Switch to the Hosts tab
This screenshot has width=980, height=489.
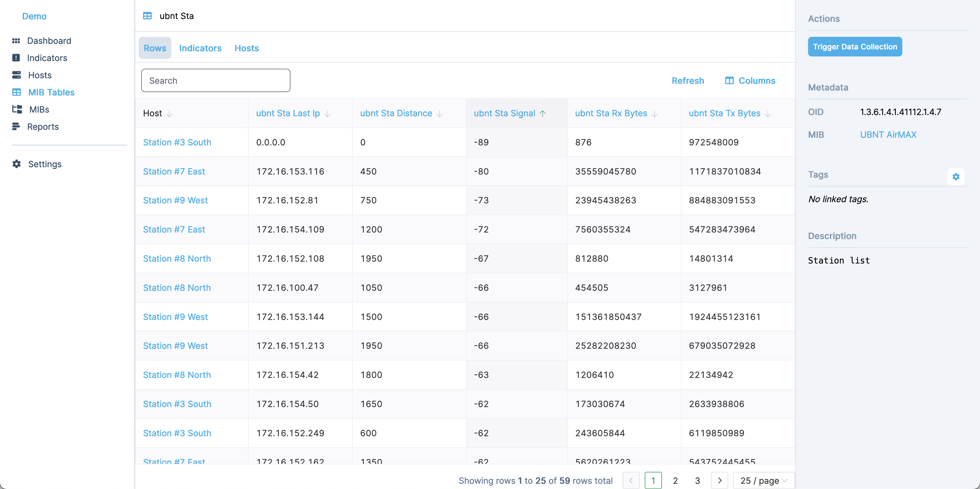[247, 48]
